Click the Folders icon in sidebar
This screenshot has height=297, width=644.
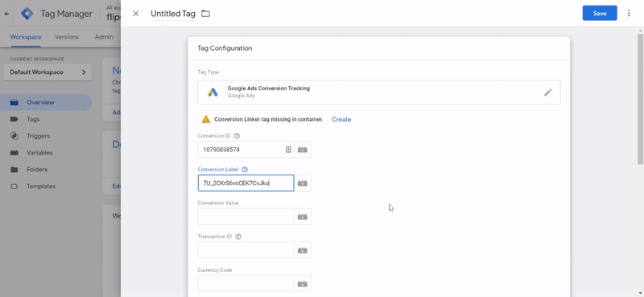(14, 170)
